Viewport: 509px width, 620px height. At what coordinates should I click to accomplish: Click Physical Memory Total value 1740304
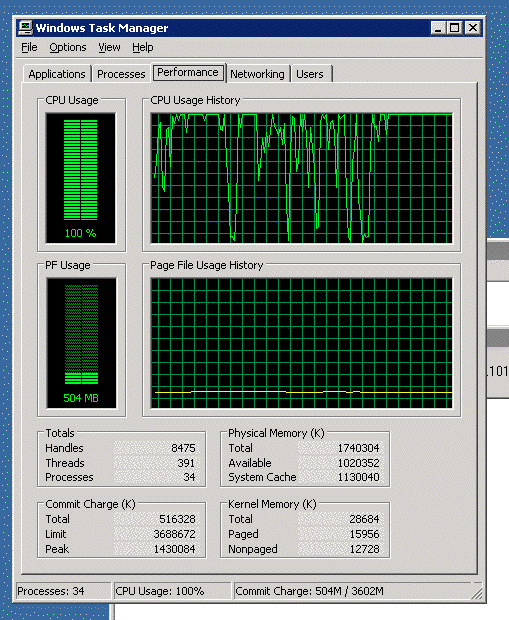358,448
